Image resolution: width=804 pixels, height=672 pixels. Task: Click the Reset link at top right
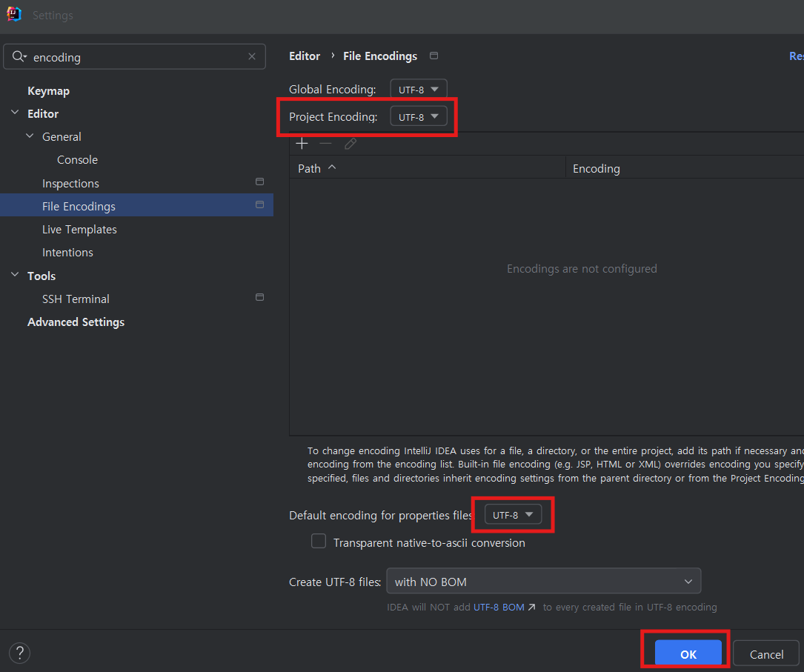click(797, 56)
